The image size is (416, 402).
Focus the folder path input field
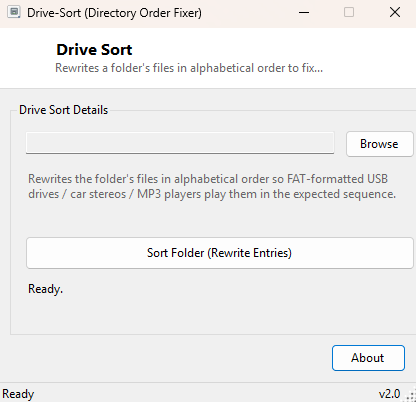180,143
